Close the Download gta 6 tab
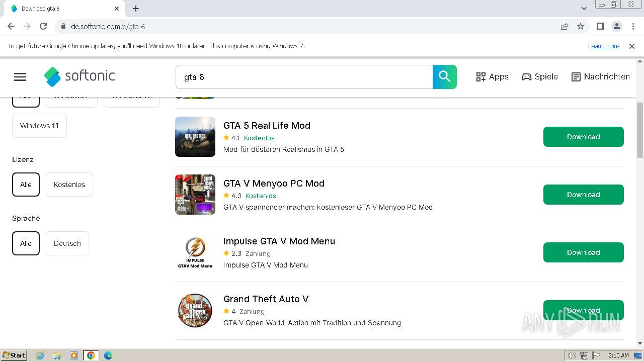The image size is (644, 362). (x=117, y=9)
